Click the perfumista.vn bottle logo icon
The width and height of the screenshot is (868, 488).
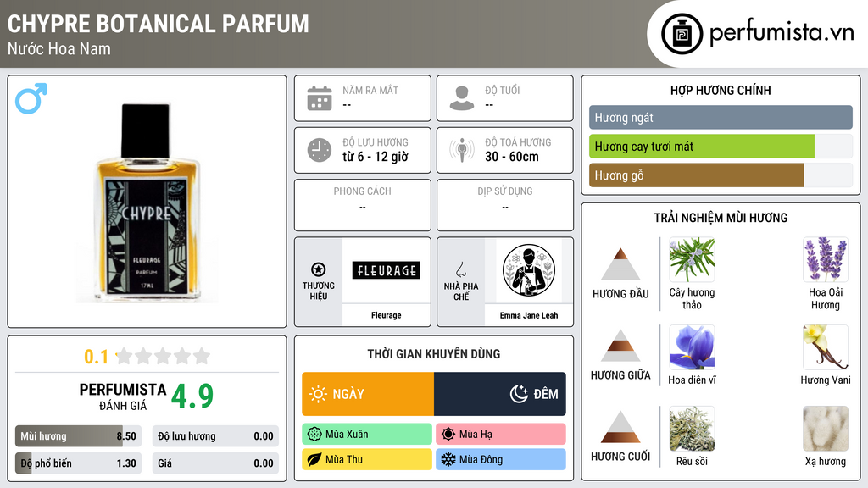(682, 34)
